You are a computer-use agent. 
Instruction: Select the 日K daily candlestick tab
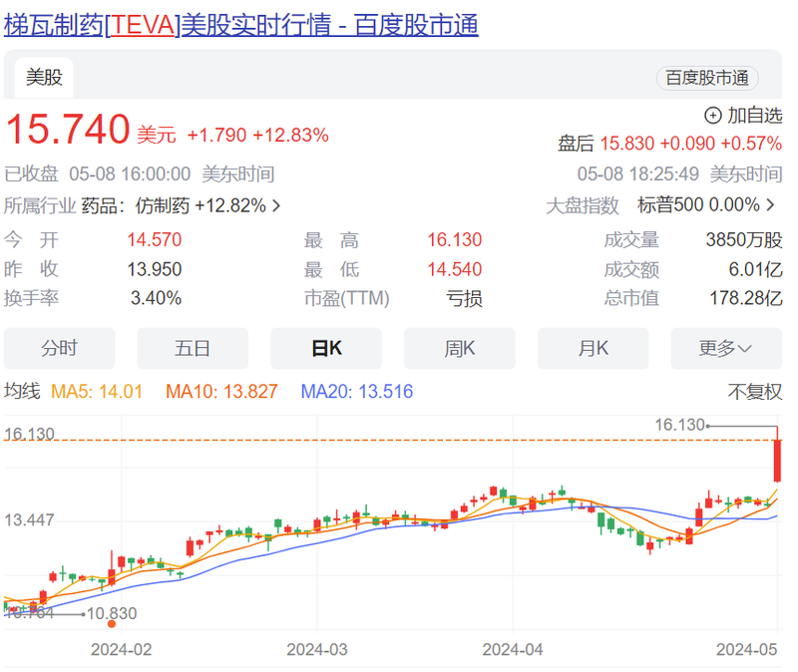point(326,348)
